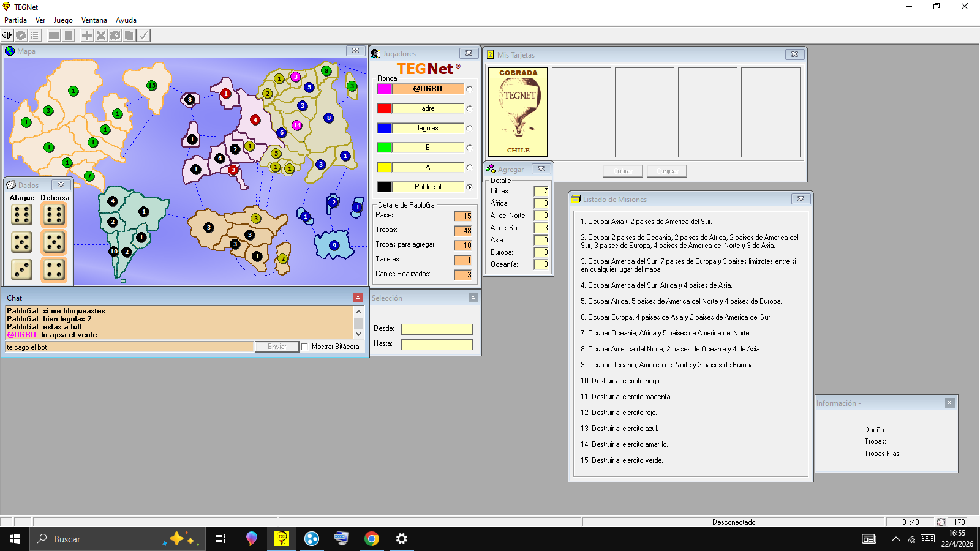Click the crossed-swords attack toolbar icon

pyautogui.click(x=101, y=36)
